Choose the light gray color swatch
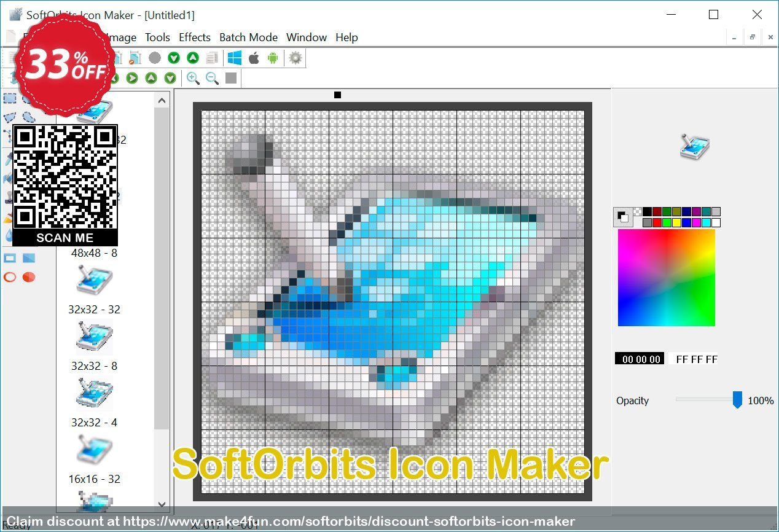Image resolution: width=779 pixels, height=532 pixels. [x=716, y=211]
